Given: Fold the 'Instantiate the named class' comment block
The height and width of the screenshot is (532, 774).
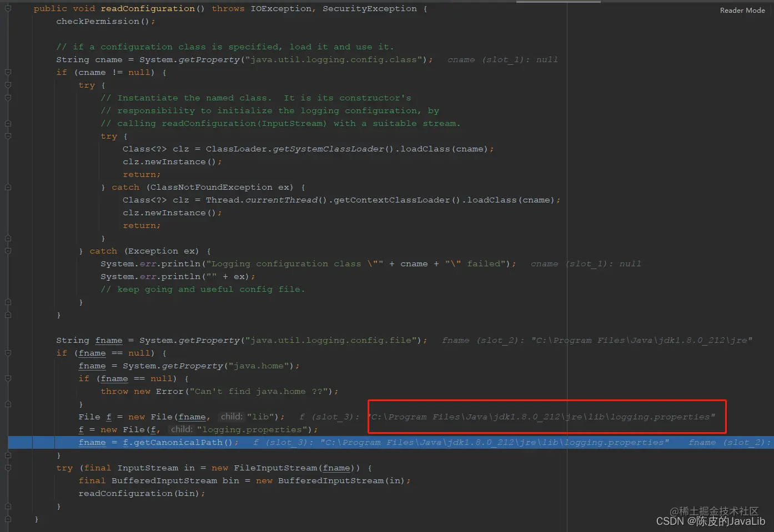Looking at the screenshot, I should (8, 98).
